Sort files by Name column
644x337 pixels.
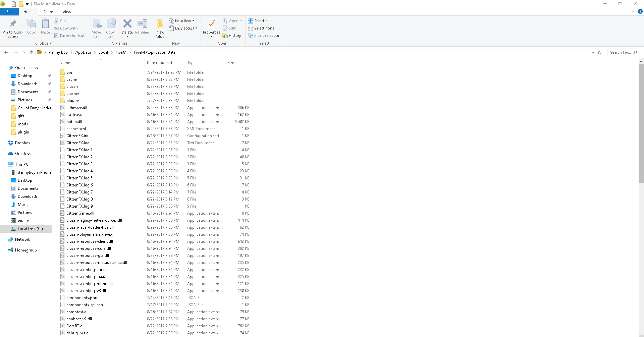[101, 63]
